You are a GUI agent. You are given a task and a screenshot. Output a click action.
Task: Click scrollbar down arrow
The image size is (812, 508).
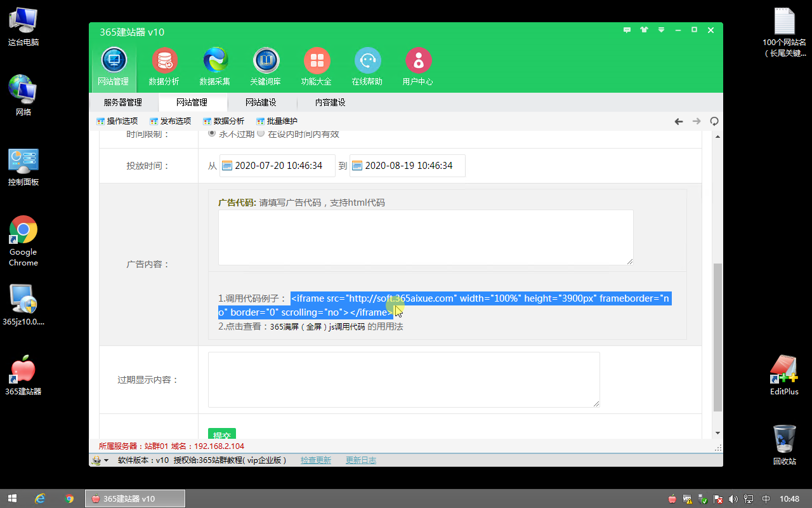[717, 433]
